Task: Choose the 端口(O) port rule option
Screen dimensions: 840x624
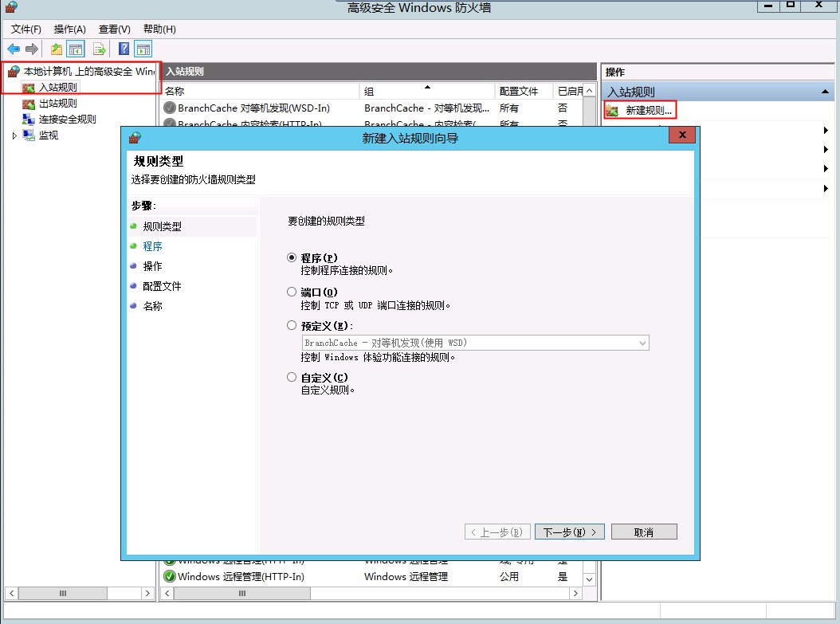Action: pos(292,292)
